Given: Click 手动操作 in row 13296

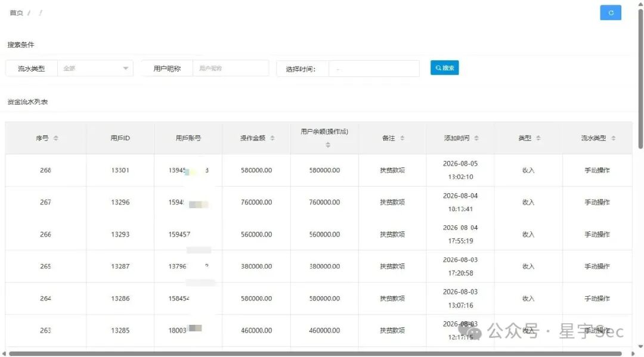Looking at the screenshot, I should coord(597,202).
